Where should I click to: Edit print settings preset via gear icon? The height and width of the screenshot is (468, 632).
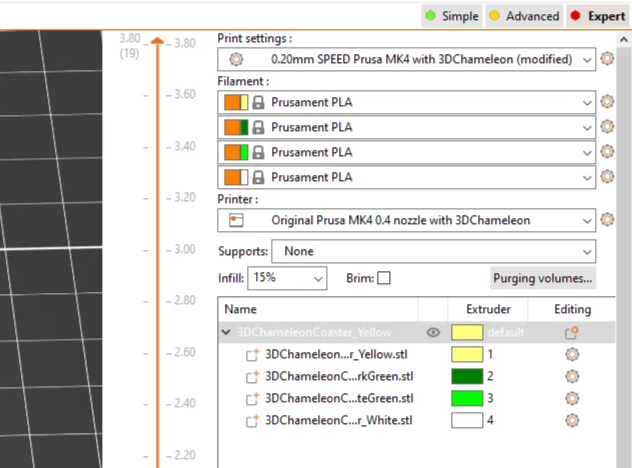point(607,58)
